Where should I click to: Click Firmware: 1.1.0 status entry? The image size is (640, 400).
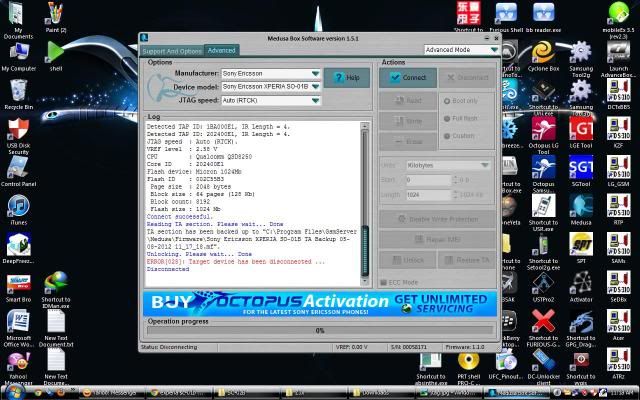(x=465, y=347)
